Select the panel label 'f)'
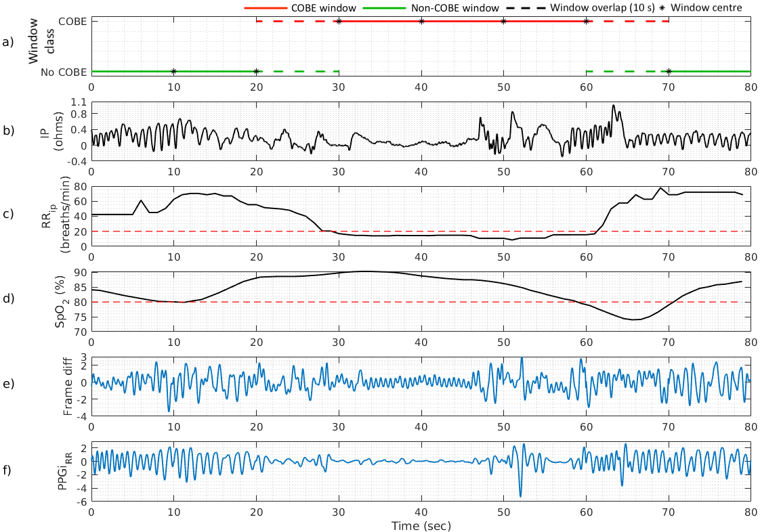The height and width of the screenshot is (532, 760). coord(7,470)
